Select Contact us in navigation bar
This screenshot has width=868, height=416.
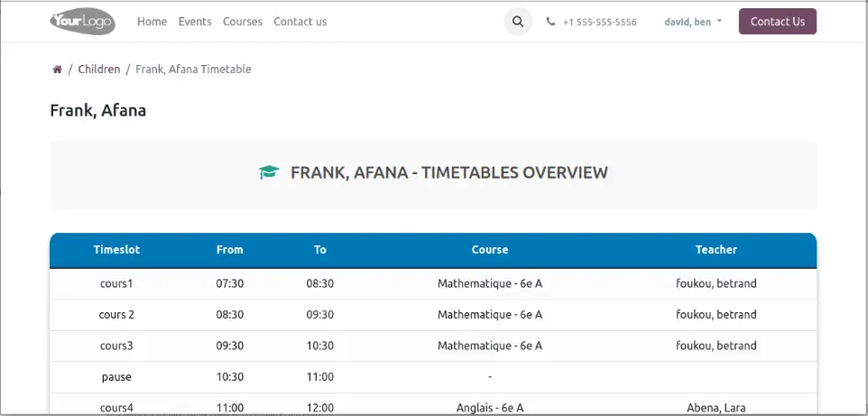point(300,22)
